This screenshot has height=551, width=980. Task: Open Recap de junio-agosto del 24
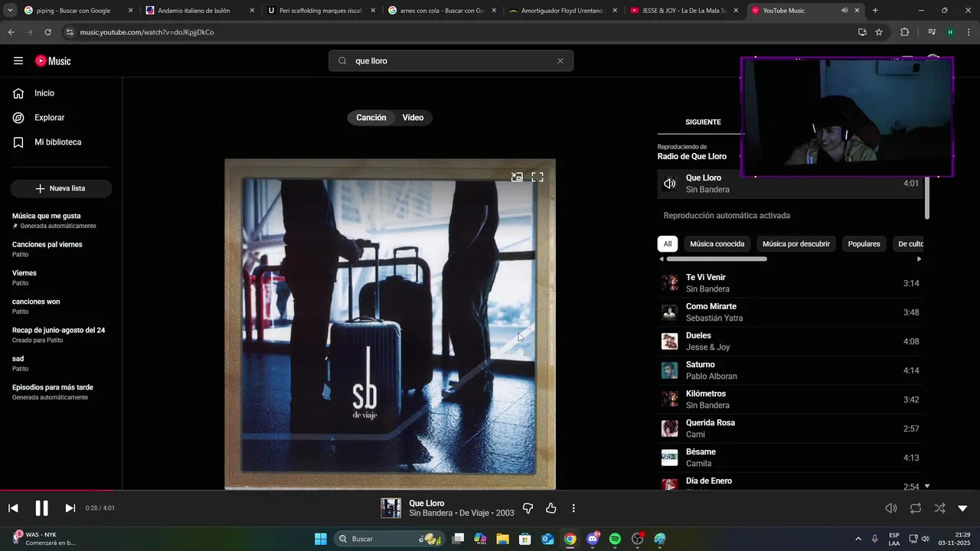click(x=59, y=334)
